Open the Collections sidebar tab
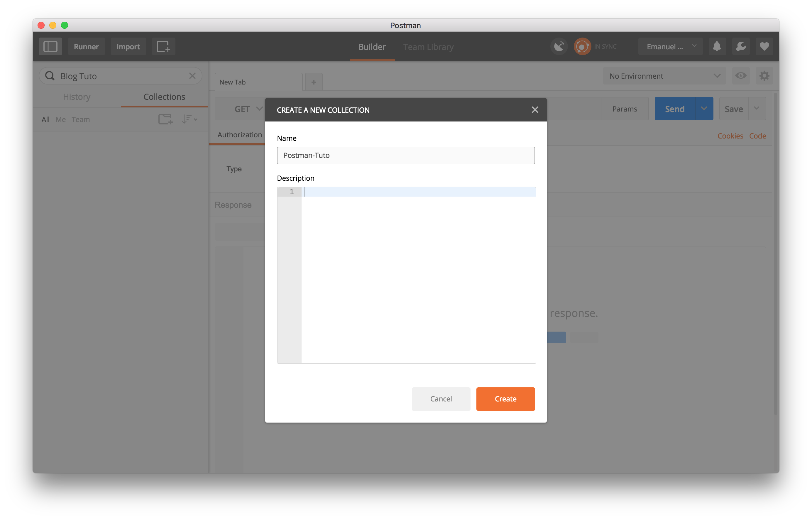This screenshot has height=520, width=812. click(164, 97)
